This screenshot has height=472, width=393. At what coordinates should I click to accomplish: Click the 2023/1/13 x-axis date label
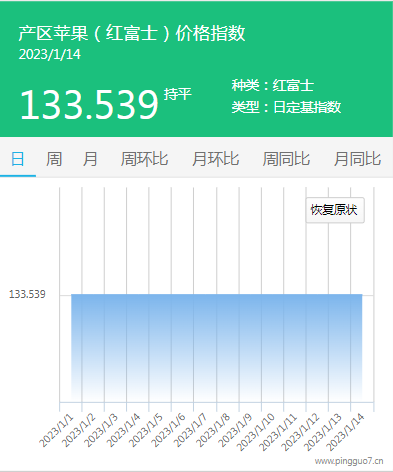(x=323, y=432)
